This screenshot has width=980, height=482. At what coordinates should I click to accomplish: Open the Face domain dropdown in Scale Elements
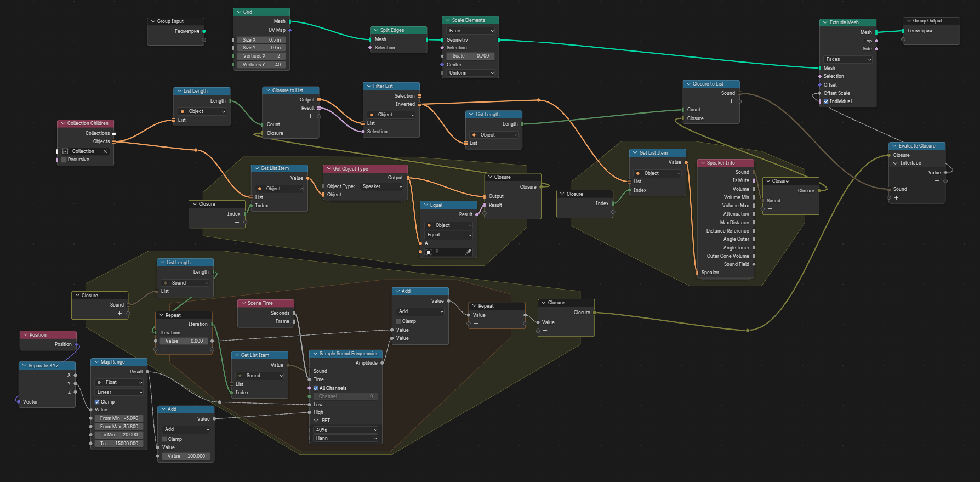(471, 31)
